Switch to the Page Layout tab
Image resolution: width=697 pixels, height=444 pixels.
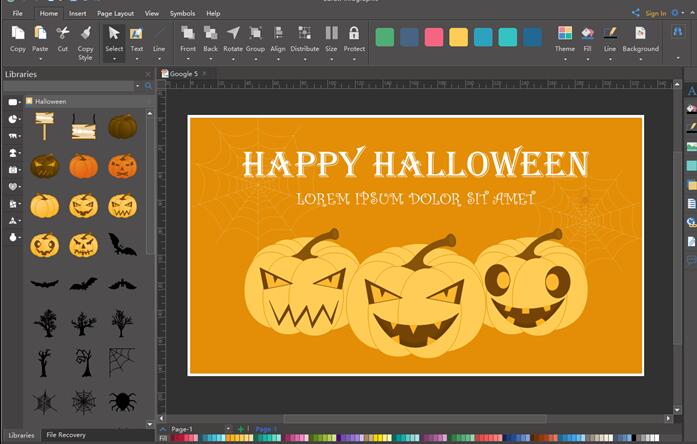pyautogui.click(x=115, y=13)
